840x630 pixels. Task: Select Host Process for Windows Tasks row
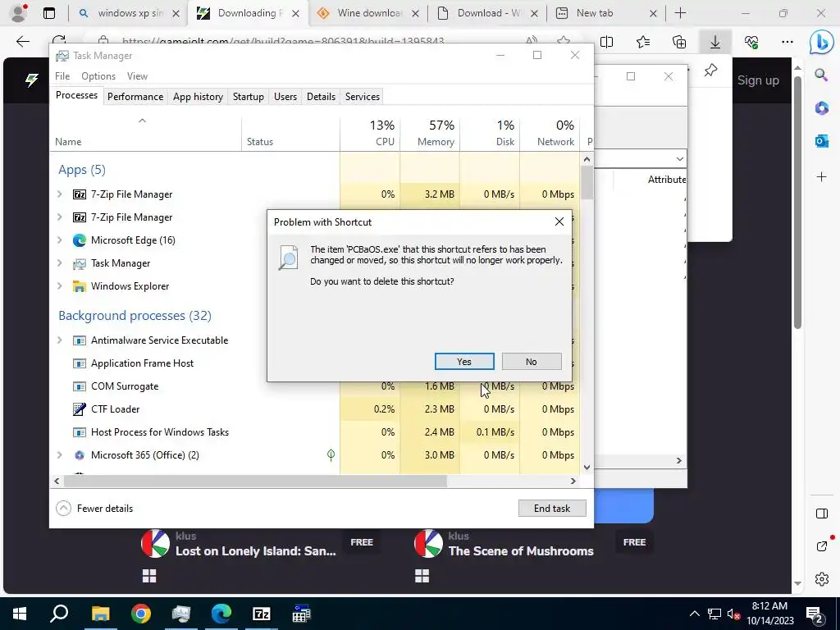coord(314,431)
